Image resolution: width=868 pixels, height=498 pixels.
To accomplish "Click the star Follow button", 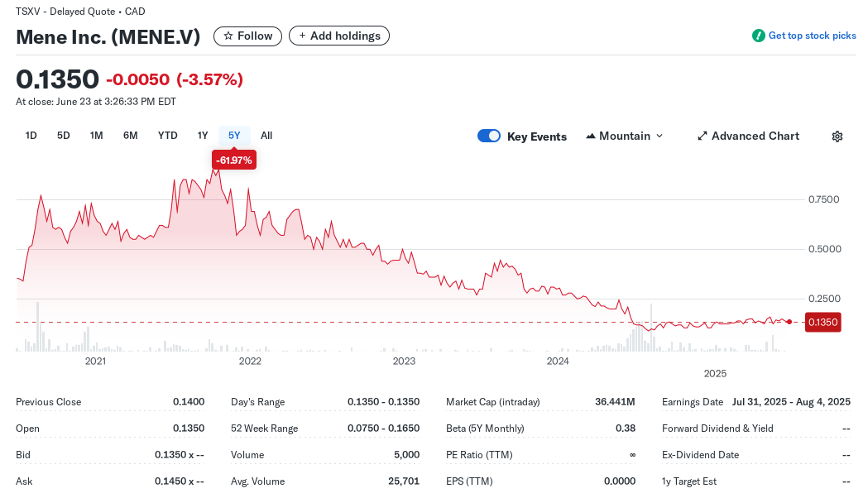I will [247, 36].
